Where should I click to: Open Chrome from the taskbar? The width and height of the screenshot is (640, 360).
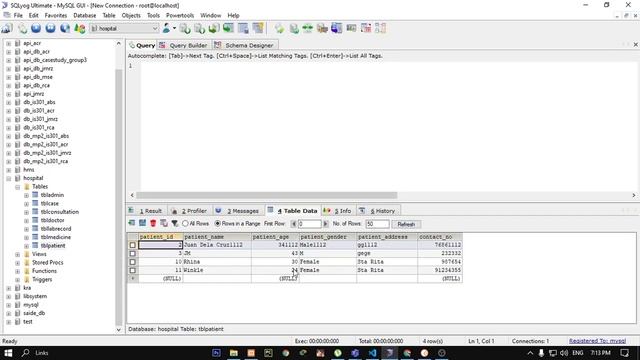[286, 353]
